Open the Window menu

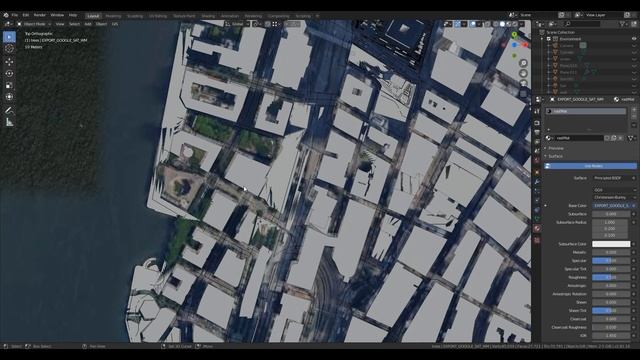tap(57, 15)
